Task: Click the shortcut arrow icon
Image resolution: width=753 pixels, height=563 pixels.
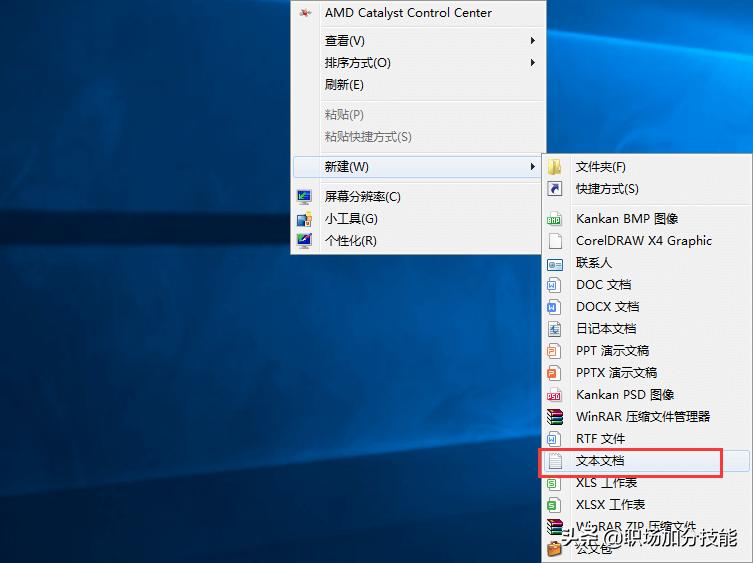Action: click(x=555, y=189)
